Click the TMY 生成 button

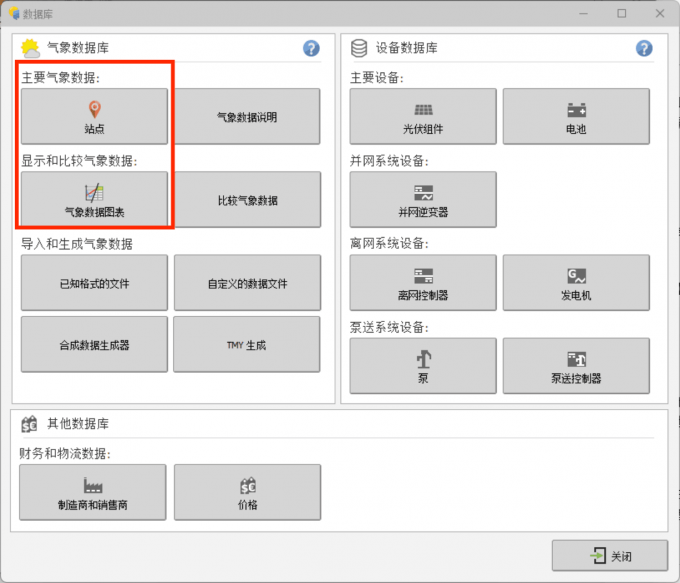coord(247,344)
